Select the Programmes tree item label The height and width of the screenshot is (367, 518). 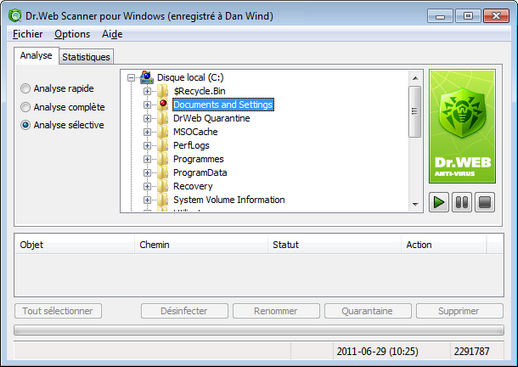pos(198,159)
